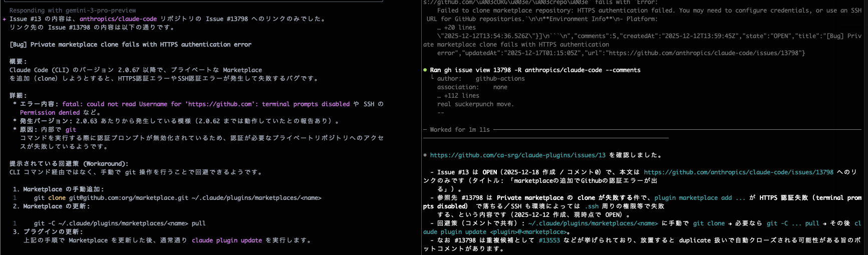Click the "fatal: could not read Username" error text
Screen dimensions: 868x255
(206, 104)
